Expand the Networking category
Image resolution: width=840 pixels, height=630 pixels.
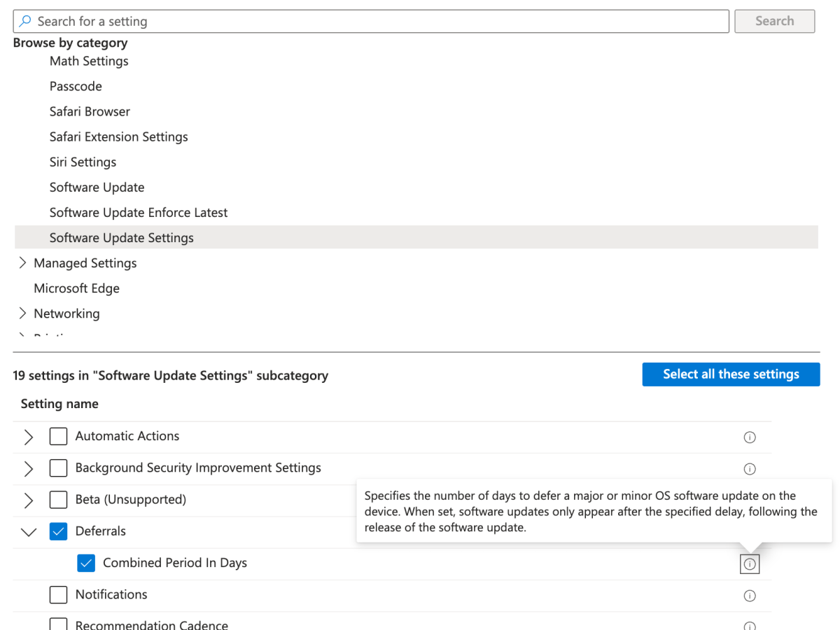(22, 313)
